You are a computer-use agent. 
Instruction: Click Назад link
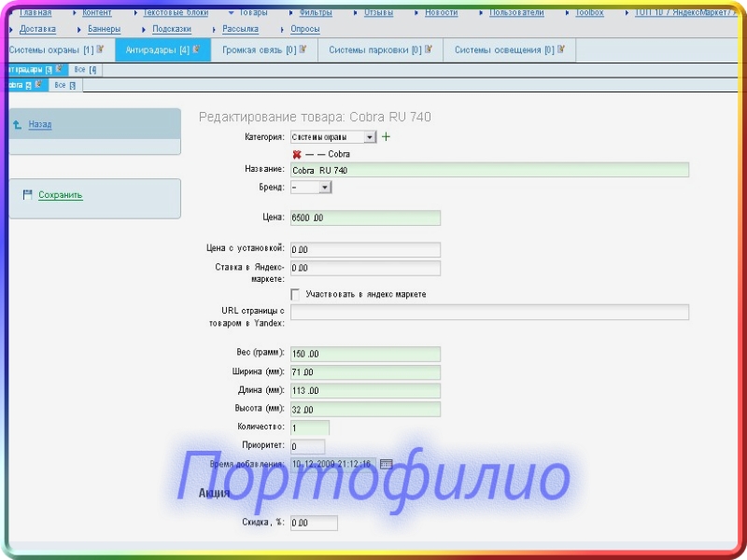click(40, 124)
